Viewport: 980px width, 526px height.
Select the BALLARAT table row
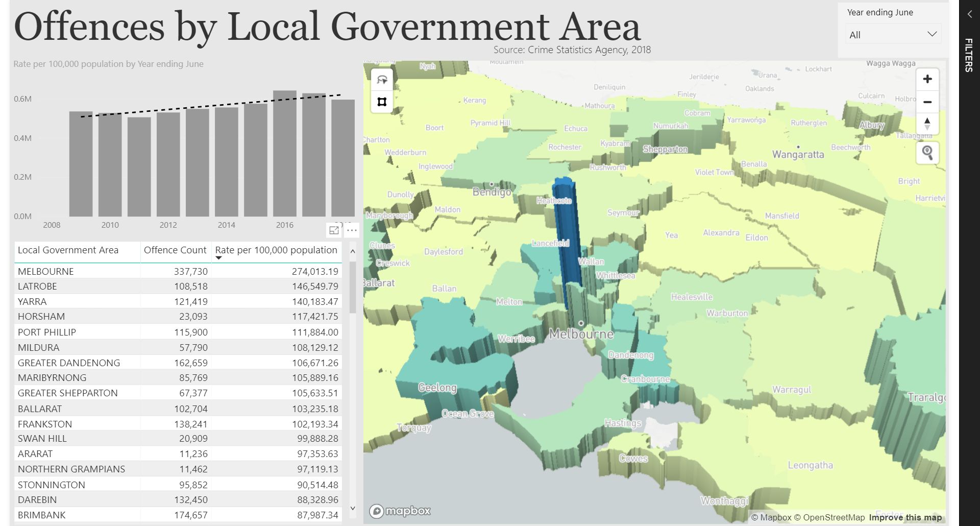(x=178, y=409)
